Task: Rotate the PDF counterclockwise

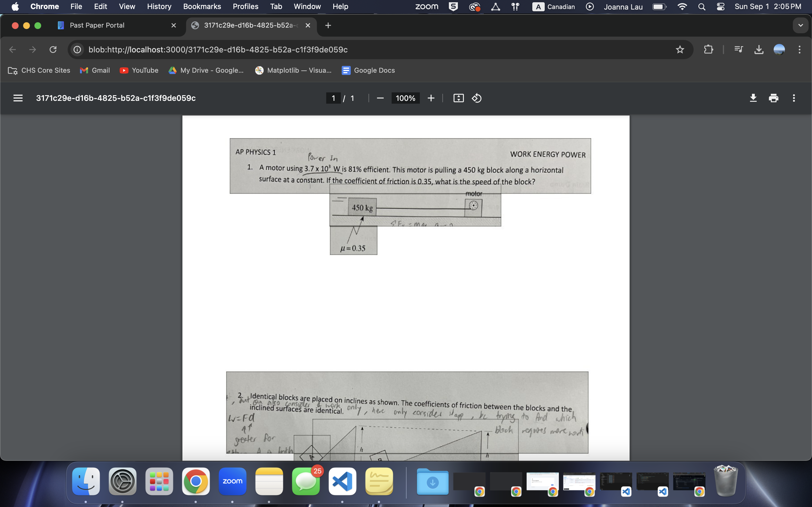Action: pos(476,98)
